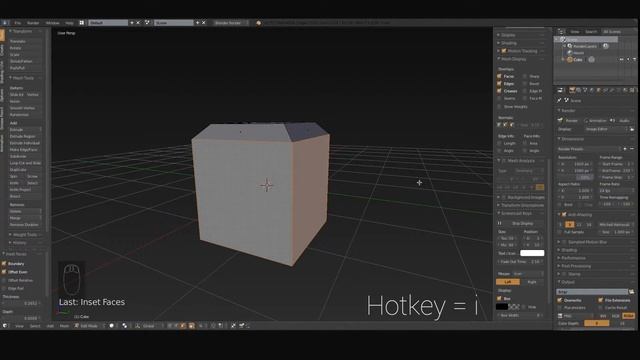The height and width of the screenshot is (360, 640).
Task: Click the Remove Doubles button
Action: pos(25,225)
